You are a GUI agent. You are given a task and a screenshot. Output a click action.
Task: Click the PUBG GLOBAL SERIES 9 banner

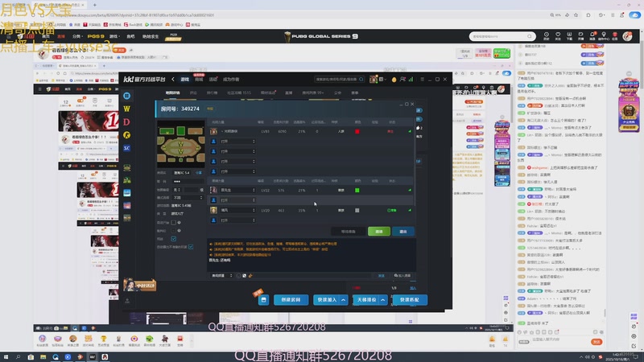[x=321, y=36]
